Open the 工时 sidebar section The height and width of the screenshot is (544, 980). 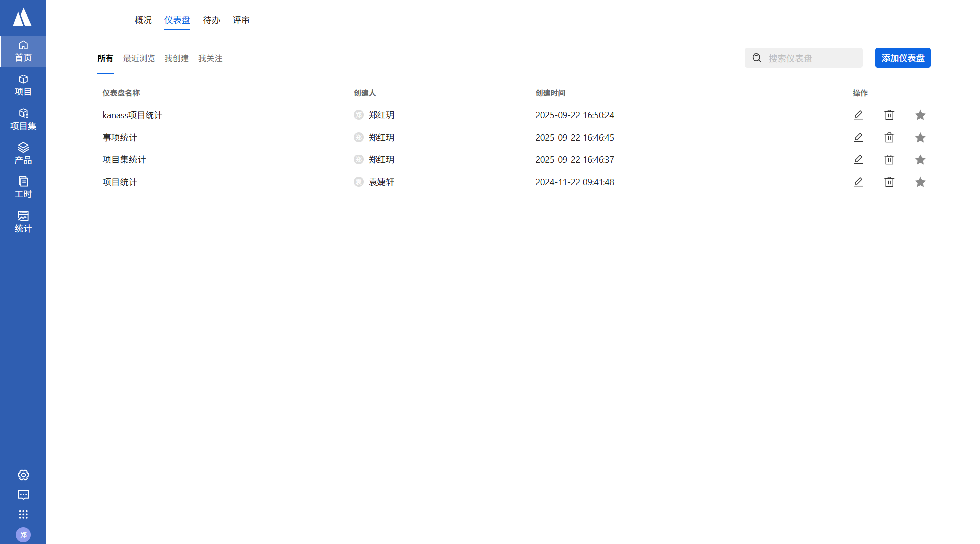(23, 187)
